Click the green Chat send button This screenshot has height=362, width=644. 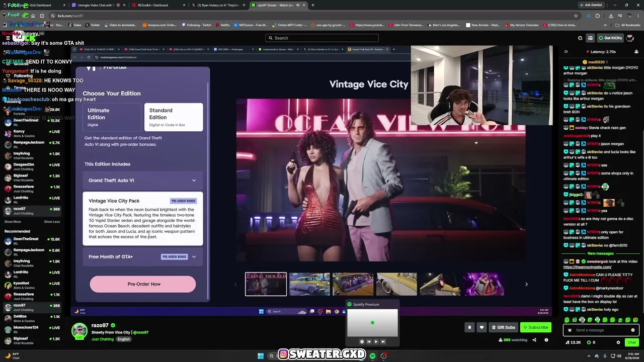tap(632, 342)
